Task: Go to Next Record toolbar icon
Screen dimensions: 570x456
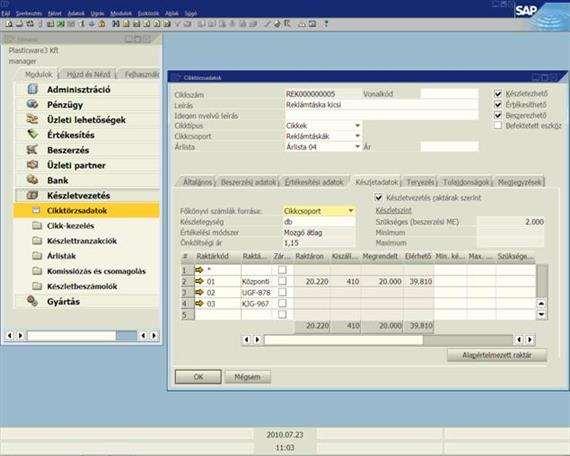Action: click(x=157, y=24)
